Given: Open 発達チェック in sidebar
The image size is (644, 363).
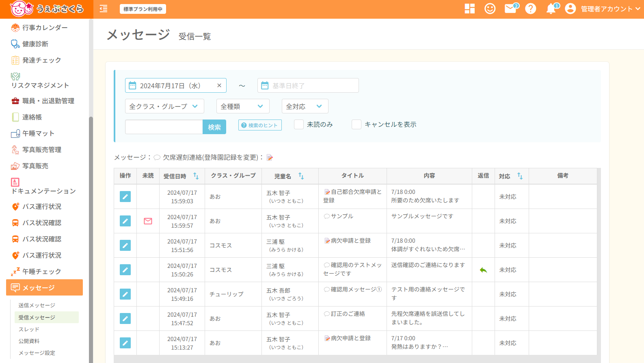Looking at the screenshot, I should coord(41,60).
